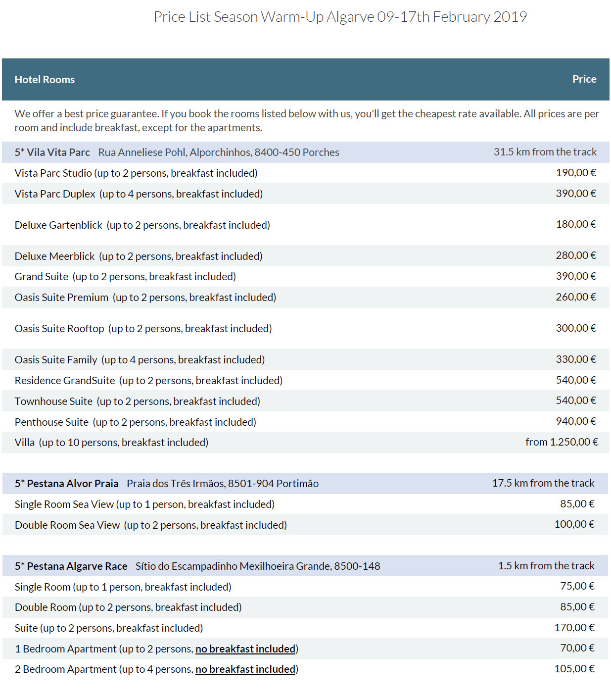Select the Villa up to 10 persons row
Screen dimensions: 611x700
(306, 443)
